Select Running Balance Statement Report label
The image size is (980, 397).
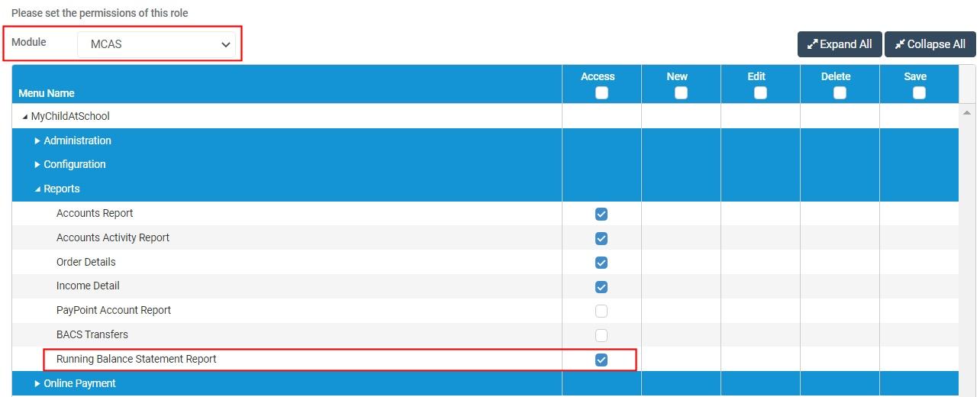(x=137, y=359)
